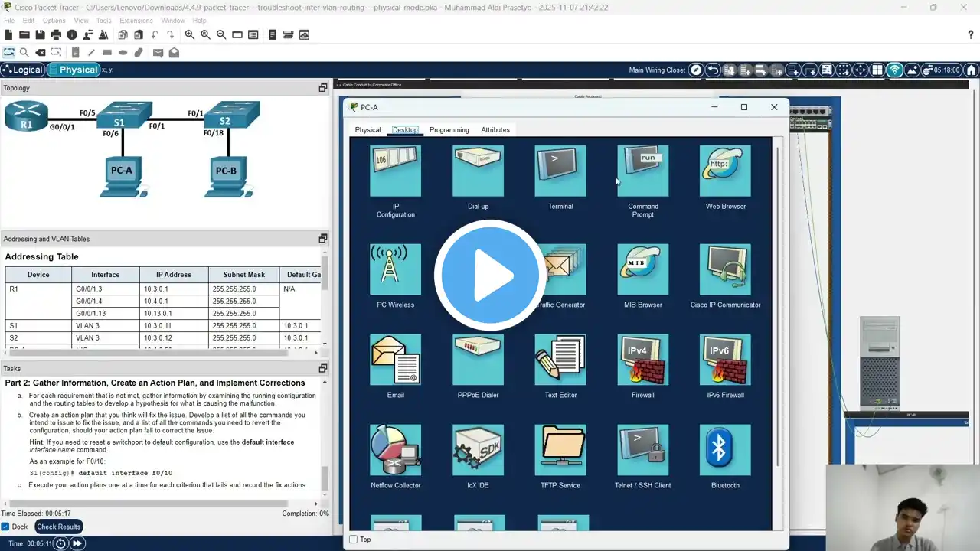The width and height of the screenshot is (980, 551).
Task: Expand the Addressing and VLAN Tables panel
Action: tap(323, 239)
